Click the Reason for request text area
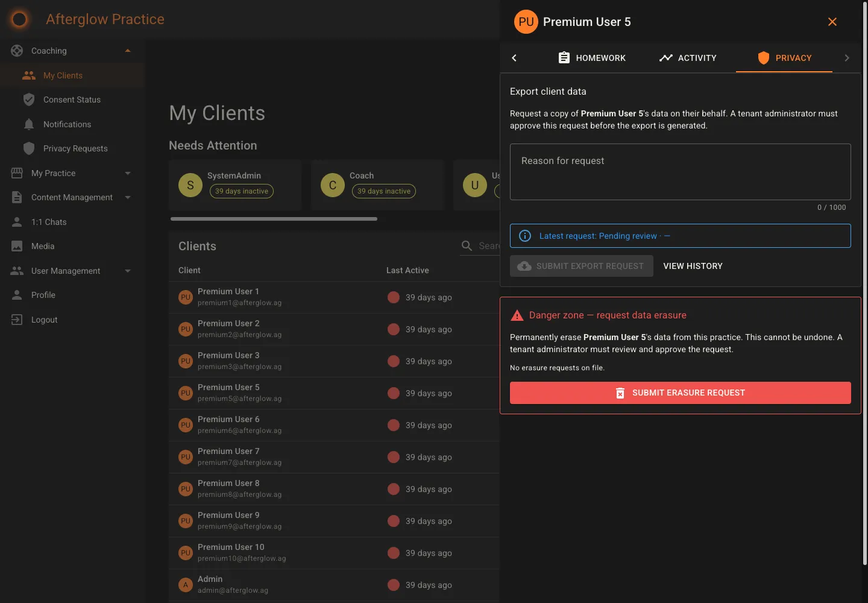 681,172
